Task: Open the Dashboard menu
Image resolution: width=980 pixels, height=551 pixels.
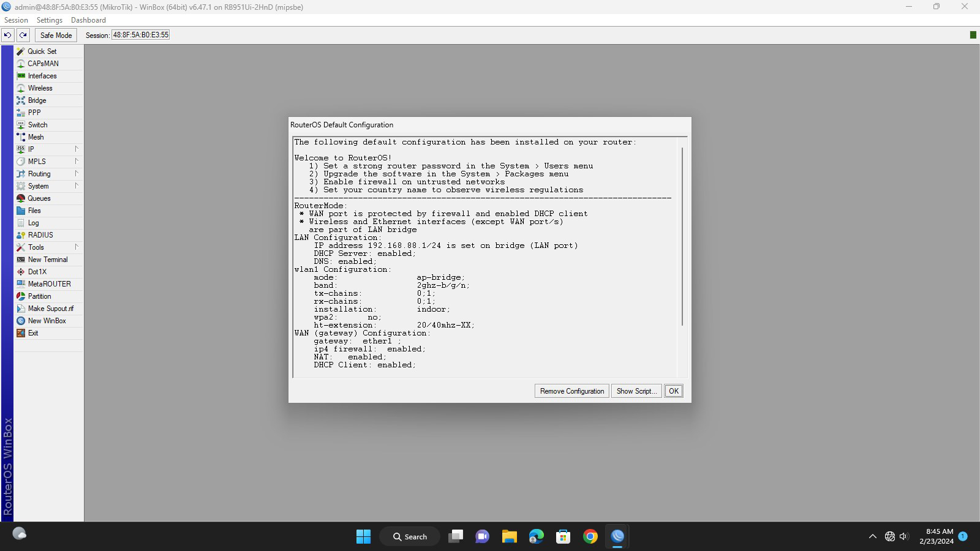Action: point(88,20)
